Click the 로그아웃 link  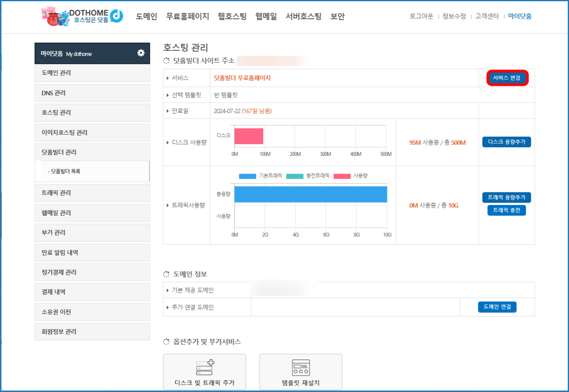(x=421, y=16)
